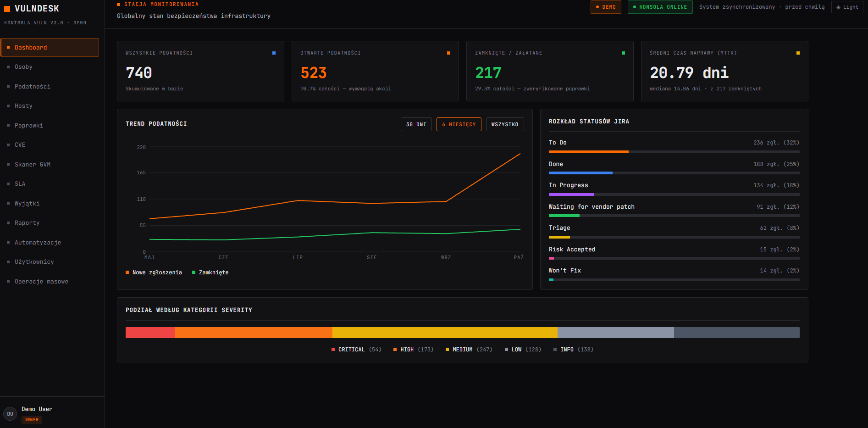Image resolution: width=868 pixels, height=428 pixels.
Task: Open the DU user avatar
Action: click(10, 414)
